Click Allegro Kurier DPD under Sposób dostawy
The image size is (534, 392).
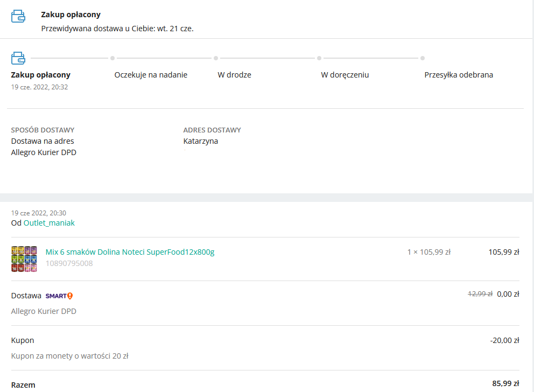[44, 152]
